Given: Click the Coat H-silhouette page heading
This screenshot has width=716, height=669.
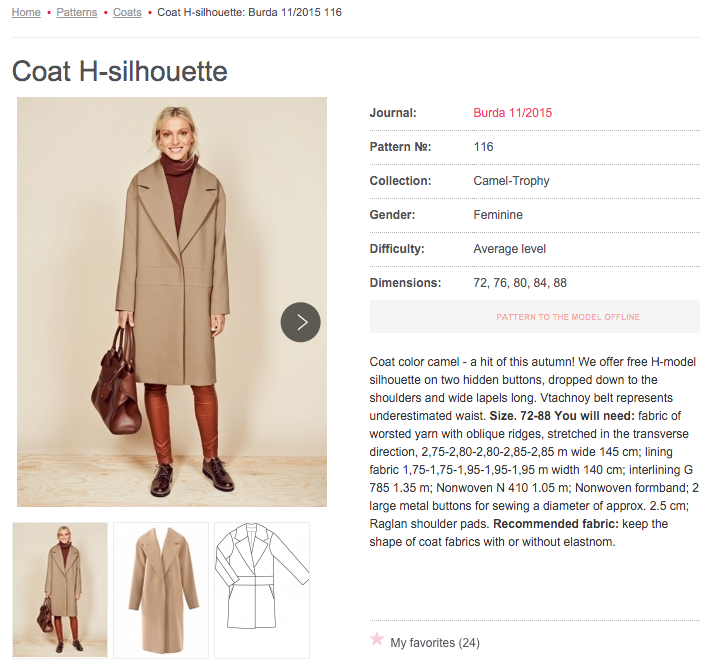Looking at the screenshot, I should (x=120, y=72).
